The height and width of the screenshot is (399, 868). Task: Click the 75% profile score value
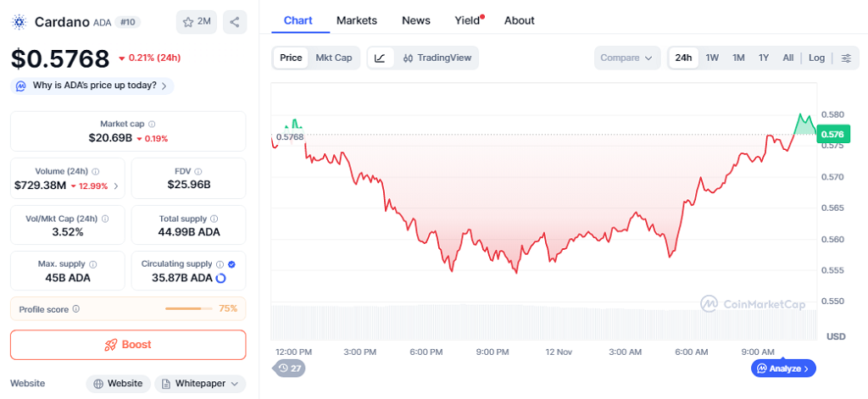228,308
